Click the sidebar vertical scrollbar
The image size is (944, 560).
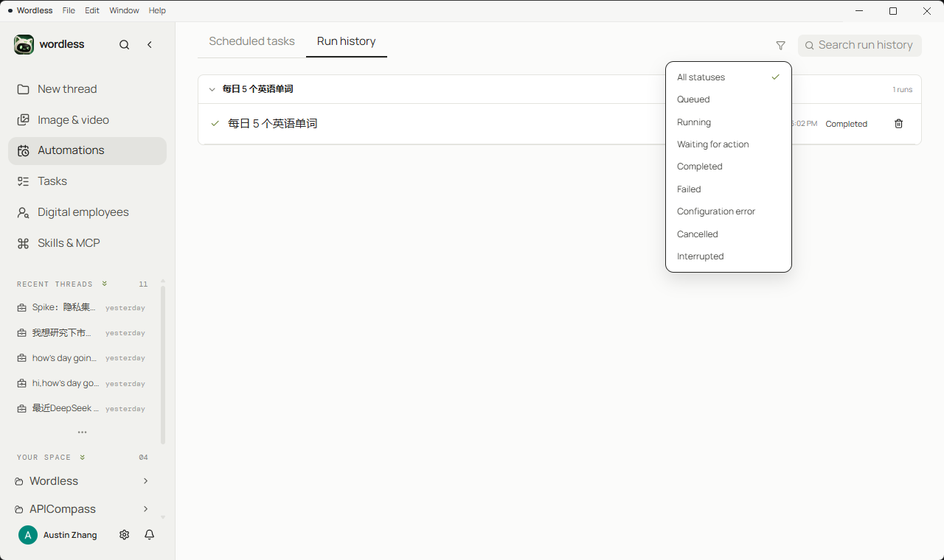pos(163,365)
